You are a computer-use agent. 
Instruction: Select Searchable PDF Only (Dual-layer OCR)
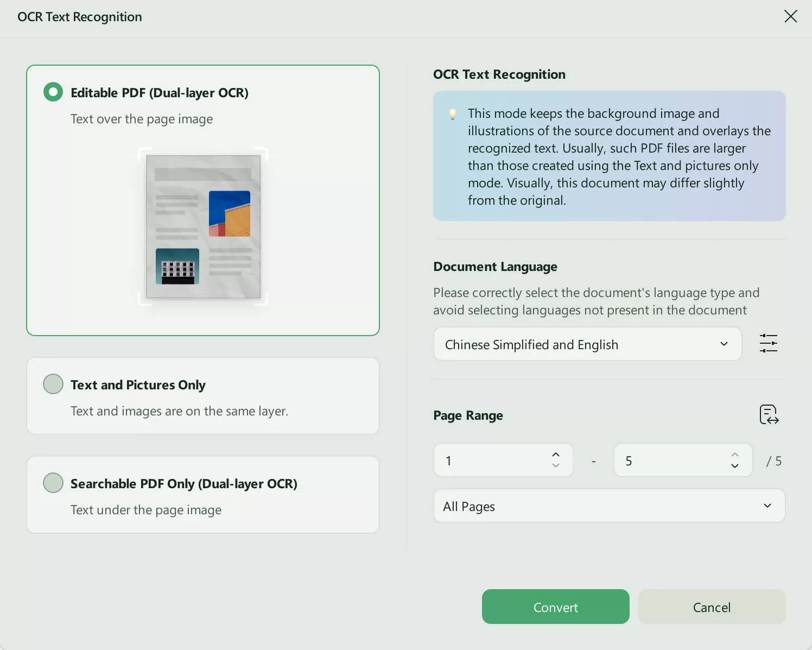(x=53, y=483)
